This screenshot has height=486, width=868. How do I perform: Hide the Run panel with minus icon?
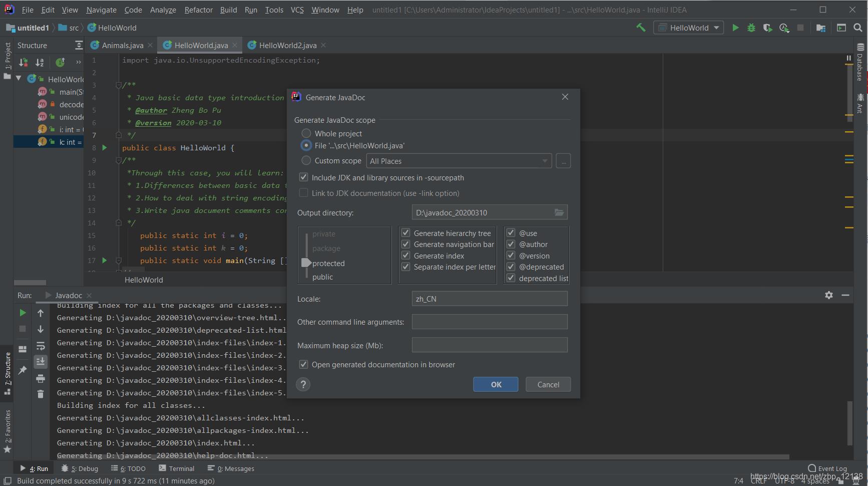point(845,295)
